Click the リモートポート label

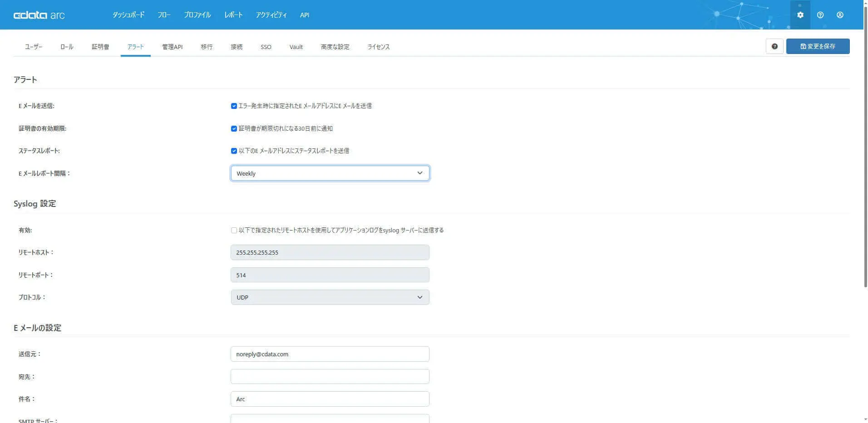pos(36,275)
